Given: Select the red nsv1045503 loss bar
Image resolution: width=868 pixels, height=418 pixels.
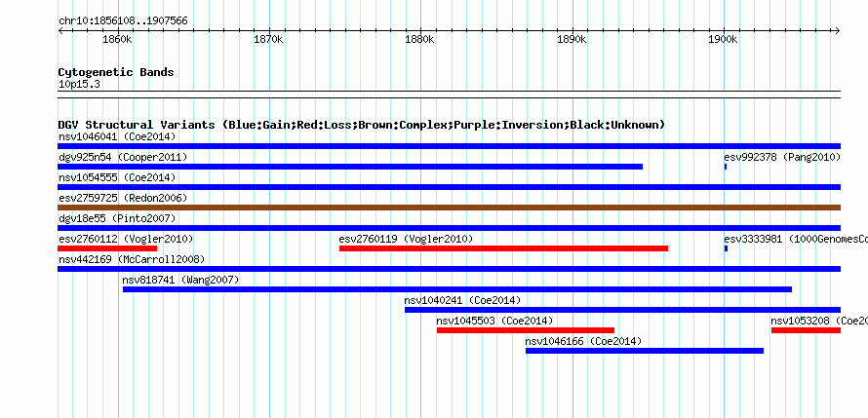Looking at the screenshot, I should point(526,330).
